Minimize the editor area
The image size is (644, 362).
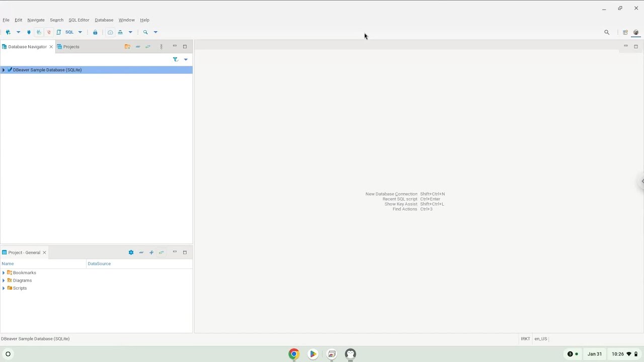625,46
